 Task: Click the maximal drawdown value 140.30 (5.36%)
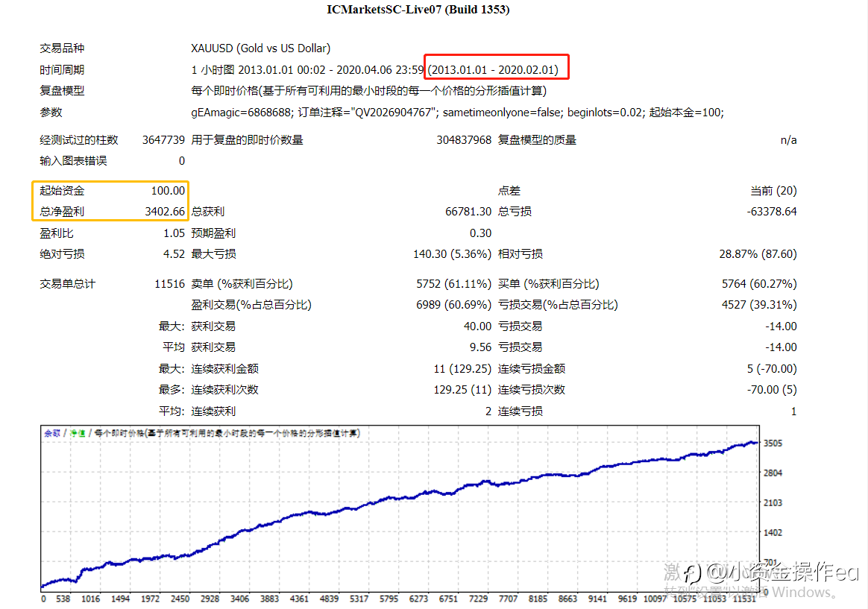click(x=452, y=254)
